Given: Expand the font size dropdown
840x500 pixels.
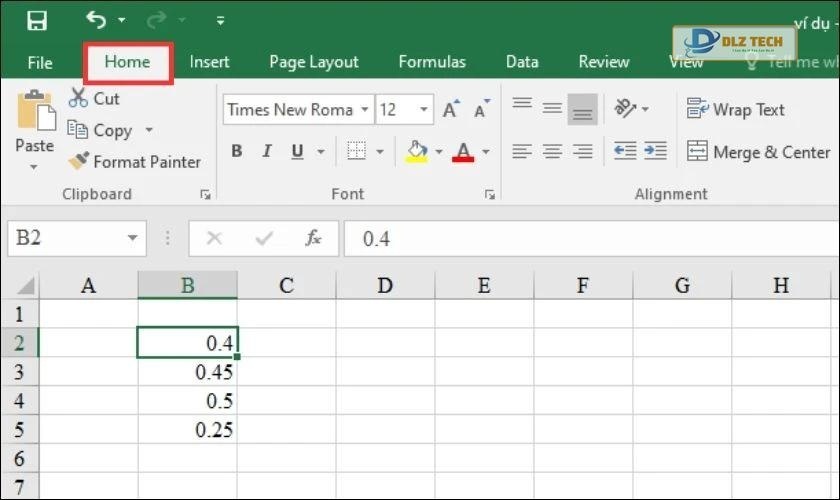Looking at the screenshot, I should tap(425, 110).
